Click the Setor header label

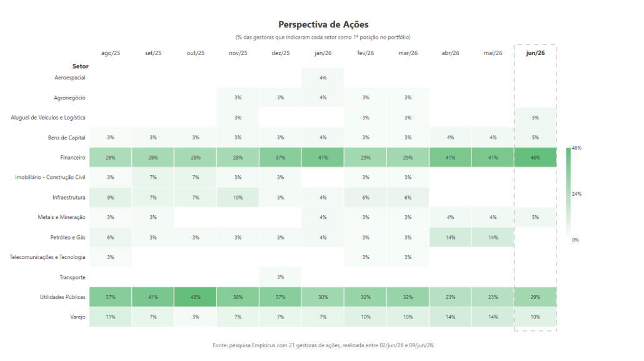pyautogui.click(x=81, y=66)
